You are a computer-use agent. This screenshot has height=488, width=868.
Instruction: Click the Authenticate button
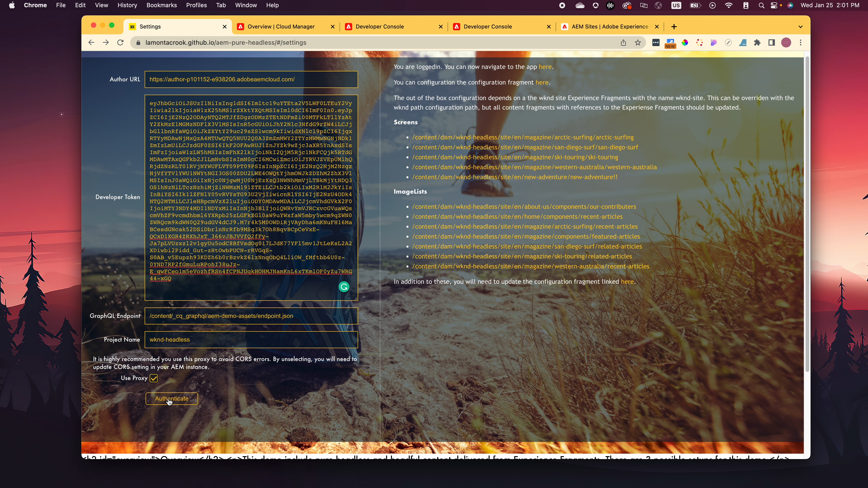click(172, 398)
